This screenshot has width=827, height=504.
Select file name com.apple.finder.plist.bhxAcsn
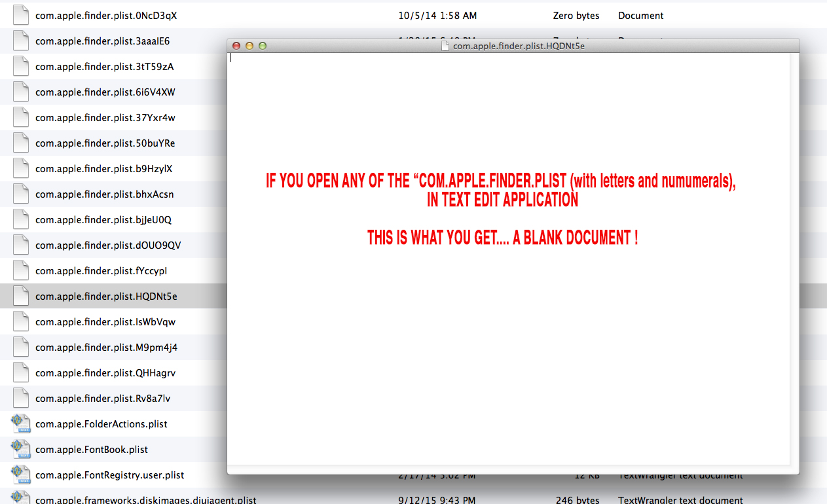[x=105, y=194]
